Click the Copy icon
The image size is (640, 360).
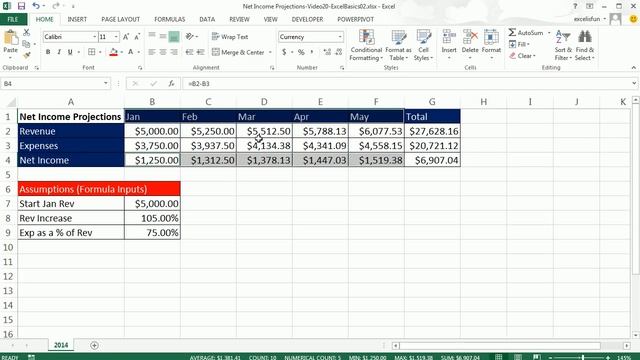[27, 44]
